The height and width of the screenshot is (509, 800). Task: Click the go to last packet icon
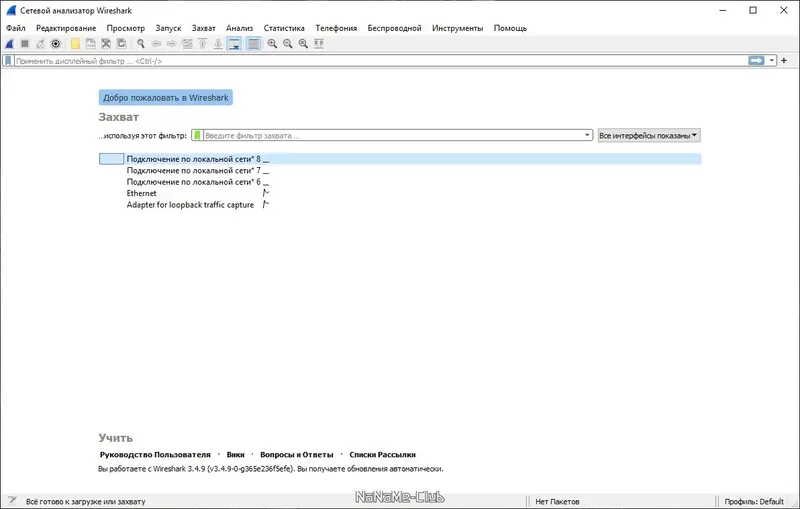(218, 44)
